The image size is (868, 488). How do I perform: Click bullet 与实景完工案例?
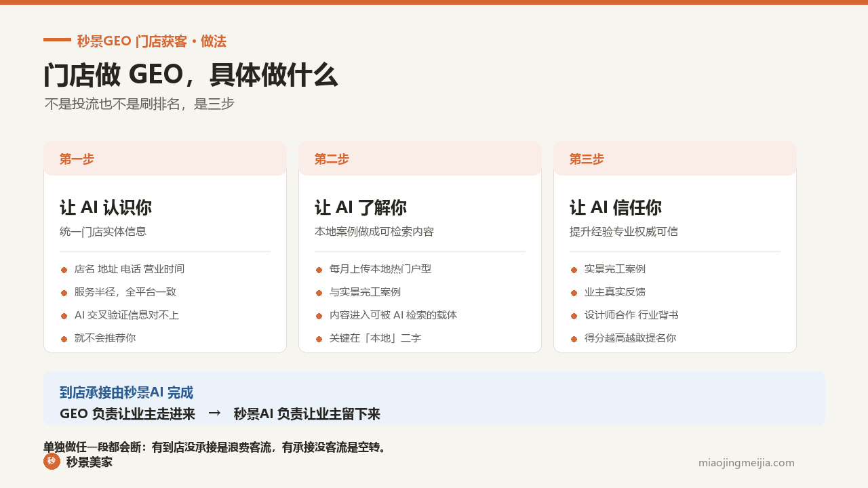tap(365, 292)
